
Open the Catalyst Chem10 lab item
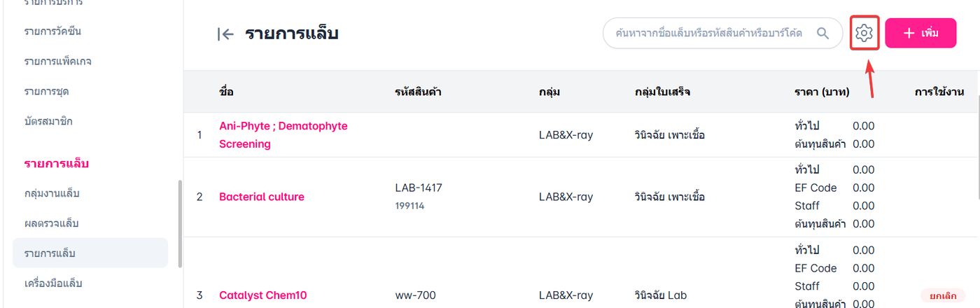[x=262, y=295]
